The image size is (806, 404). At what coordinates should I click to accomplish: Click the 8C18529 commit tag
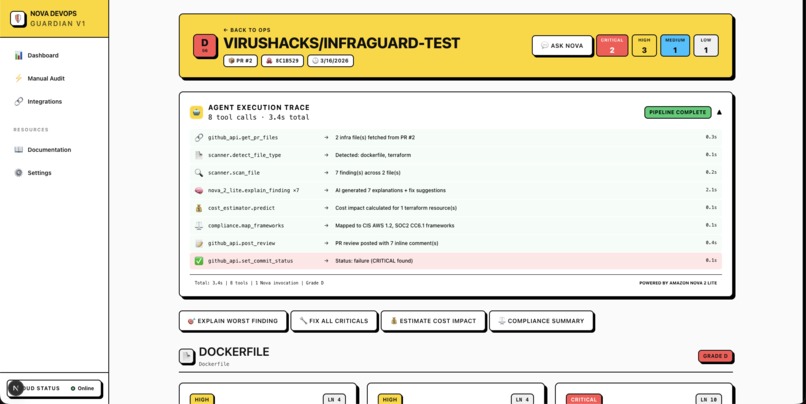[x=282, y=61]
